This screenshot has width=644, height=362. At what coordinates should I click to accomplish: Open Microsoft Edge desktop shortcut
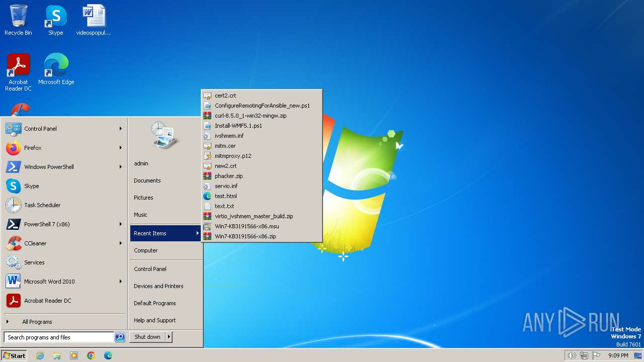pos(56,69)
